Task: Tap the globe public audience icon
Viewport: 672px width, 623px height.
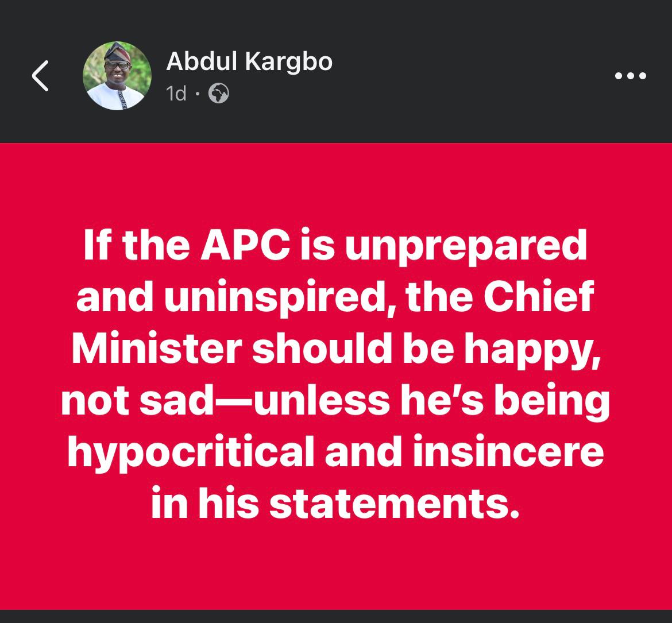Action: click(x=218, y=93)
